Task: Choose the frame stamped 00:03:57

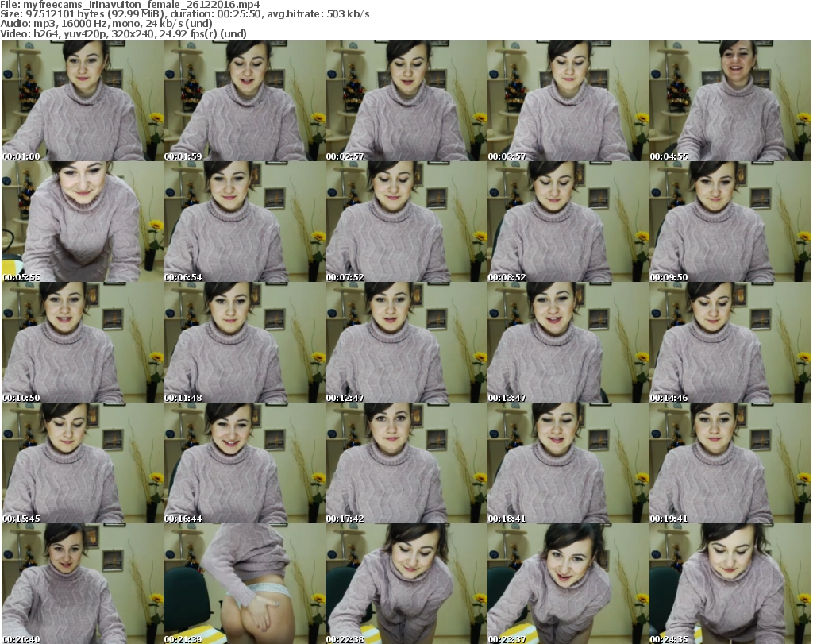Action: 568,101
